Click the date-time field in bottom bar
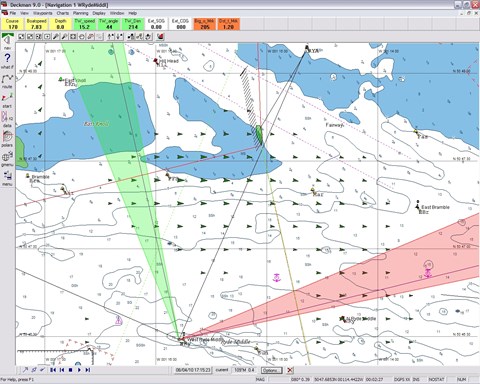 (x=193, y=370)
